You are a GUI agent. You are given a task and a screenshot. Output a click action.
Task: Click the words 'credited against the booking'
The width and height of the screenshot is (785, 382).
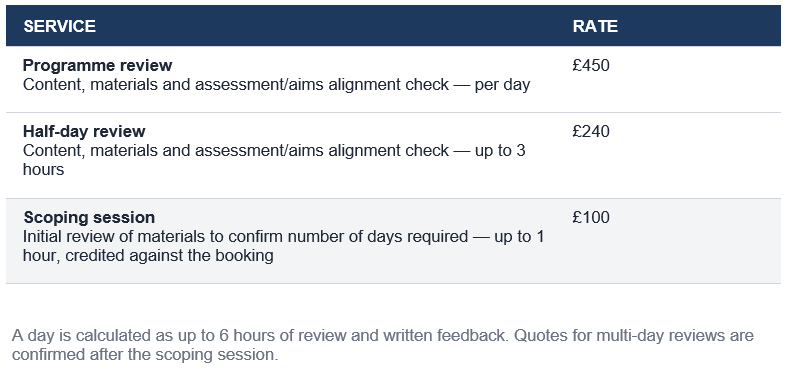click(169, 255)
